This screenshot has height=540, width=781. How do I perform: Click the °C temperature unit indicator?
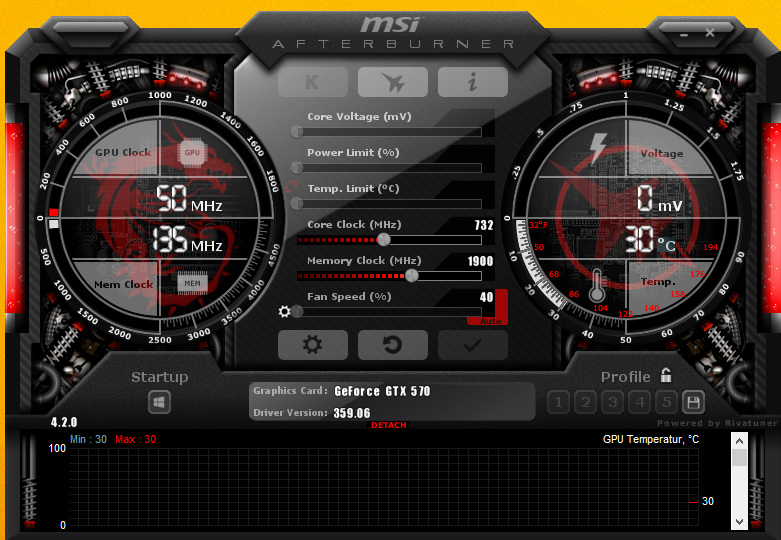666,245
